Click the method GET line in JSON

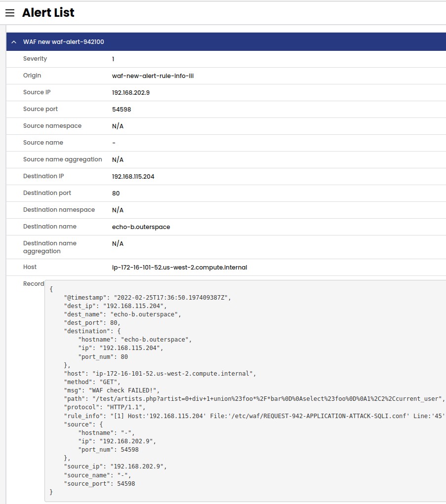[x=92, y=382]
